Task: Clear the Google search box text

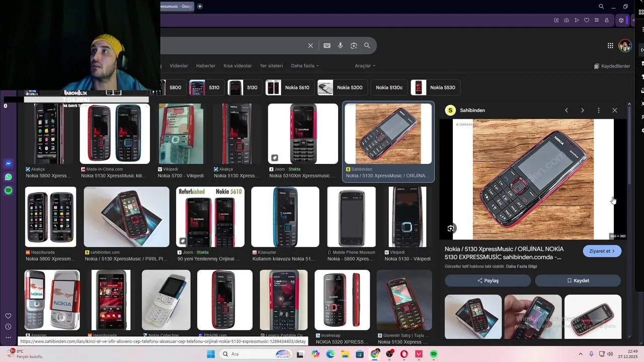Action: (x=310, y=46)
